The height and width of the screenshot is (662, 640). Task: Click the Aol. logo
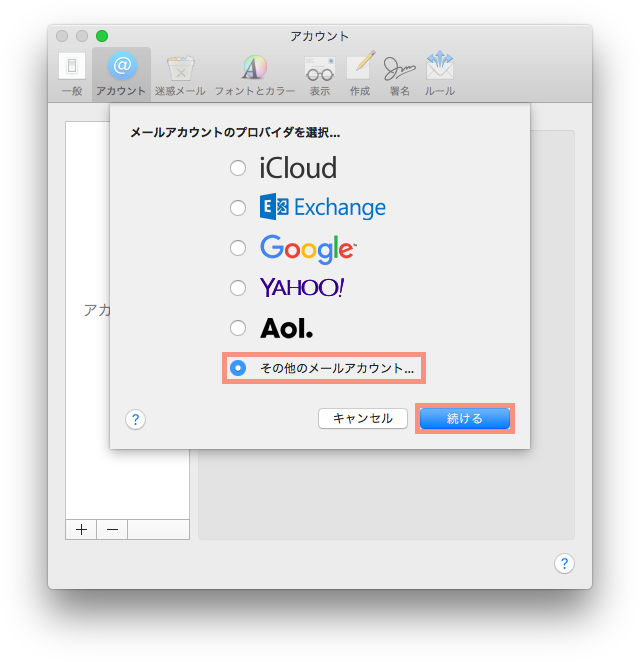(x=287, y=328)
